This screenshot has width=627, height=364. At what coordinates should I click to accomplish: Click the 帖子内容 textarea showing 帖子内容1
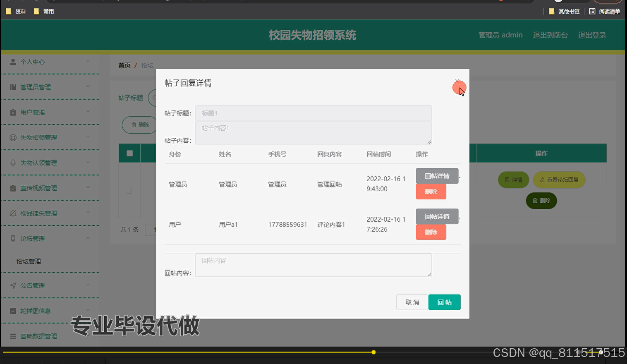click(x=313, y=133)
